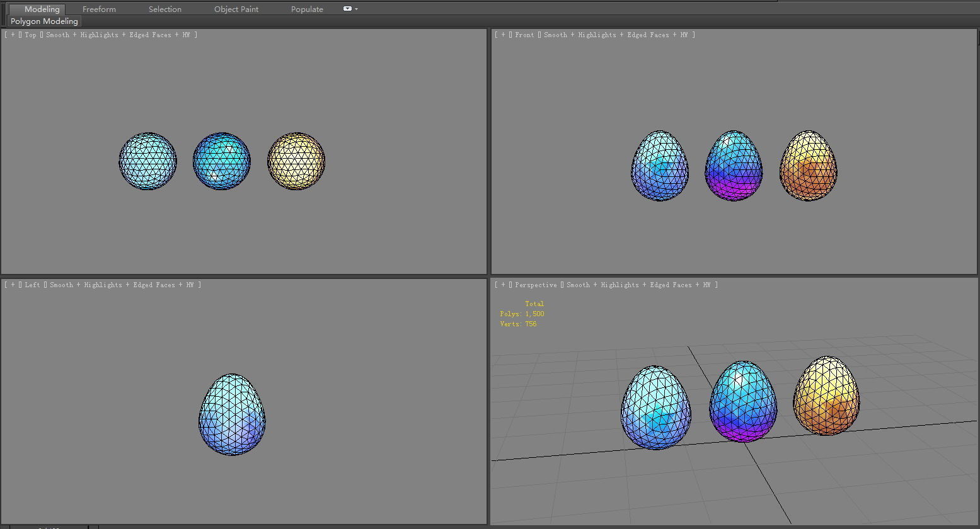
Task: Open the ribbon display options dropdown icon
Action: tap(350, 9)
